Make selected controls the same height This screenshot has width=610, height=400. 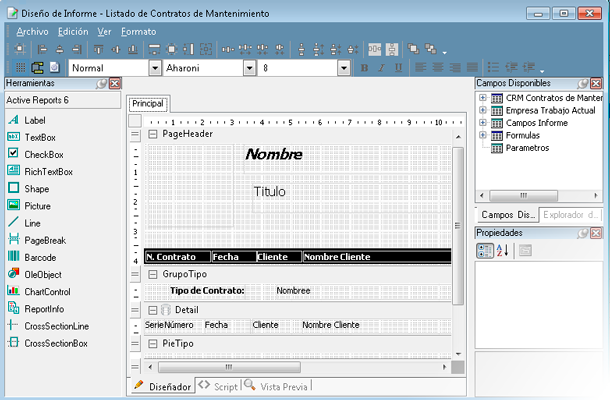[x=189, y=49]
